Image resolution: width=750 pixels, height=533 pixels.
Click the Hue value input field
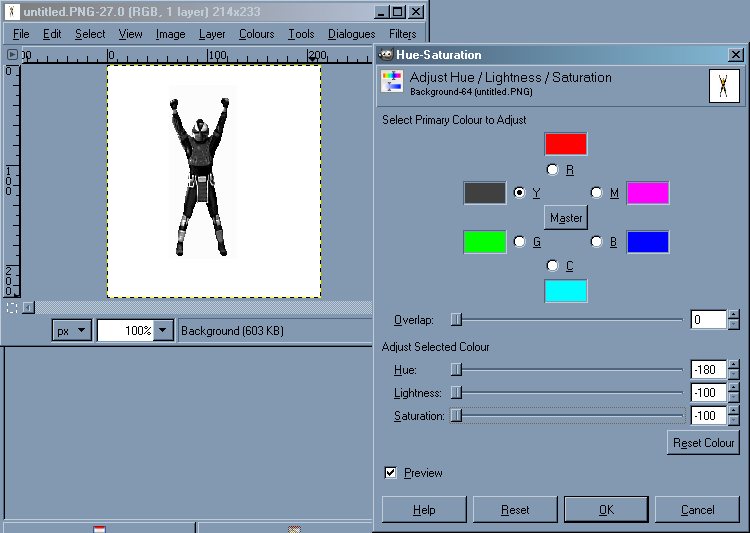click(x=707, y=370)
